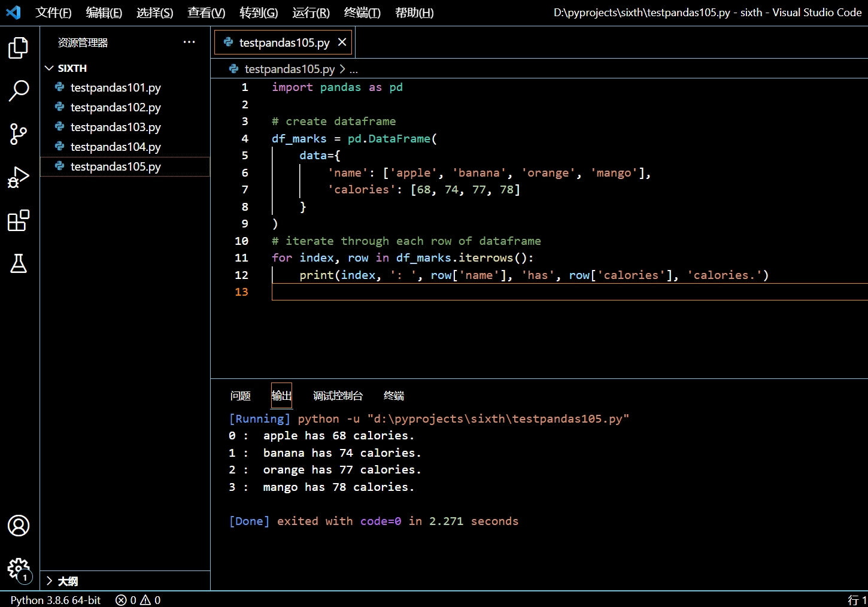This screenshot has width=868, height=607.
Task: Open the 转到(G) menu
Action: tap(259, 13)
